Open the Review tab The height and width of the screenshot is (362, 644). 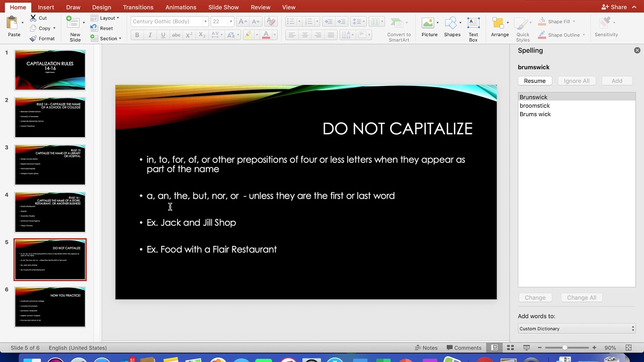[261, 8]
